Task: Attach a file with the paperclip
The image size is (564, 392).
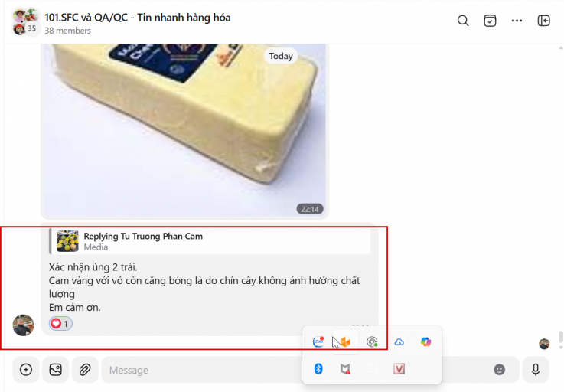Action: click(85, 370)
